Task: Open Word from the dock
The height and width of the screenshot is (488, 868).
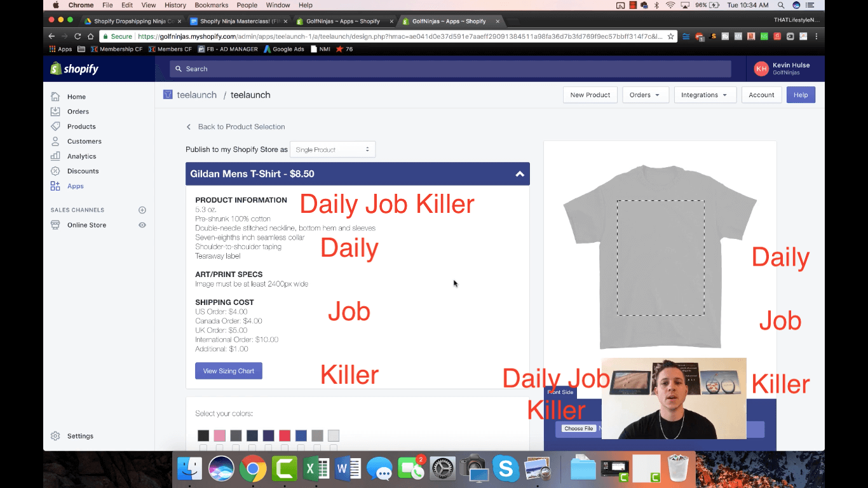Action: (x=348, y=470)
